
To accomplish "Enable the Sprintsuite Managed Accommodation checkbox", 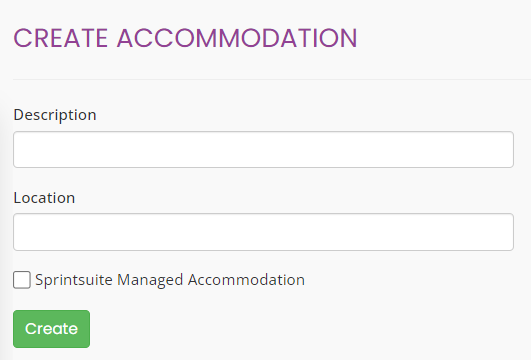I will [x=22, y=280].
